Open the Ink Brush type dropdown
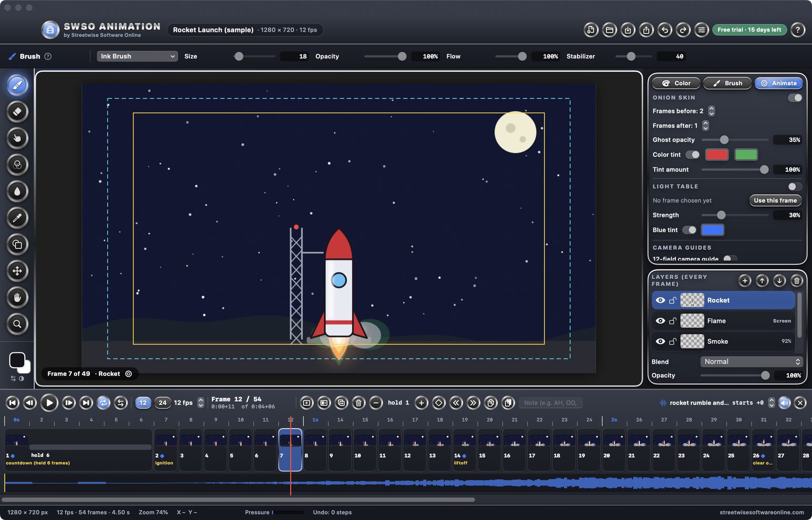812x520 pixels. [x=137, y=56]
